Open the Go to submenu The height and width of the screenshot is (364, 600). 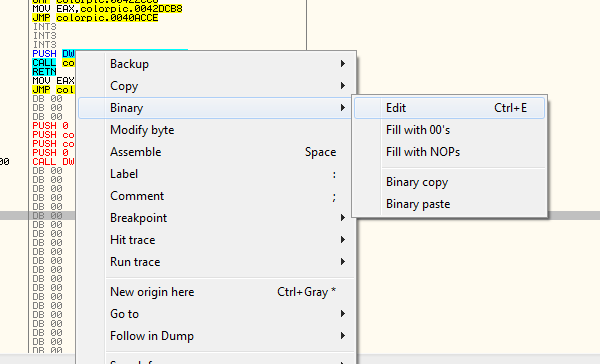pyautogui.click(x=216, y=314)
